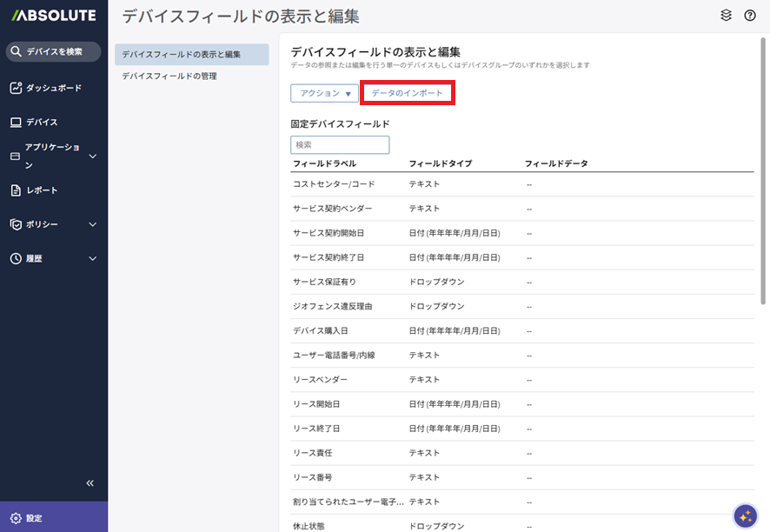Image resolution: width=770 pixels, height=532 pixels.
Task: Switch to デバイスフィールドの管理 tab
Action: point(169,76)
